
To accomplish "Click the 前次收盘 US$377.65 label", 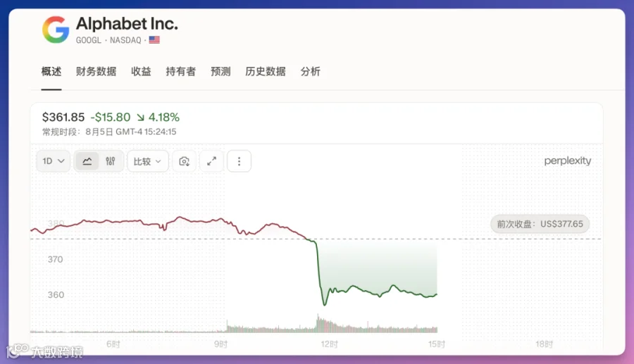I will 540,224.
